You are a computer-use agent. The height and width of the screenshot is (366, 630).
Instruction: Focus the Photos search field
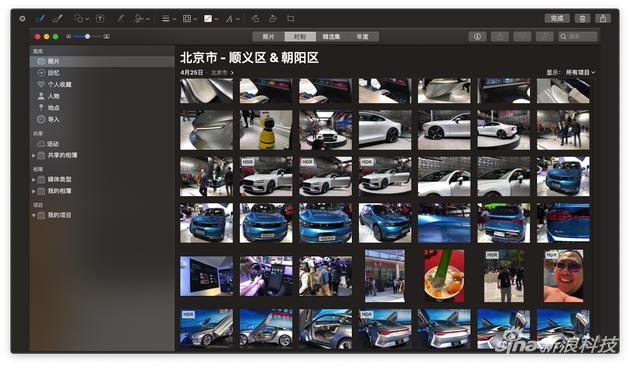[578, 37]
